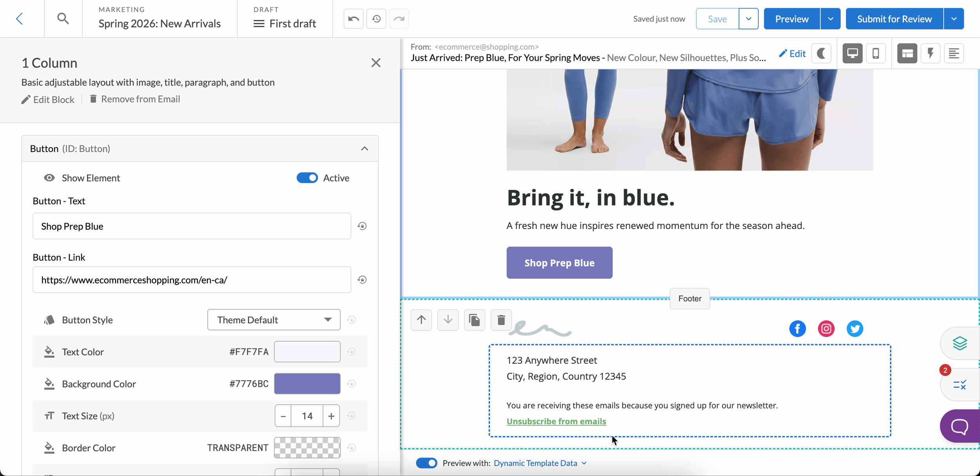Open the search tool in the header
980x476 pixels.
coord(63,18)
